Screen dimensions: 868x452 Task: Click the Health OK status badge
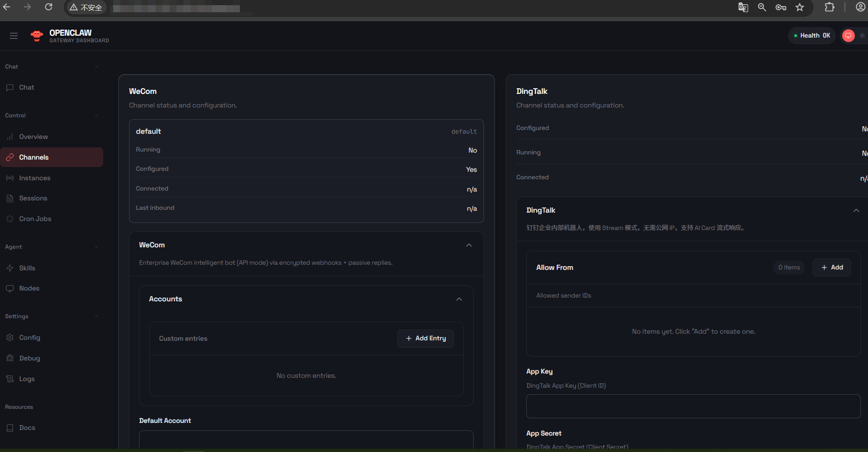[811, 36]
